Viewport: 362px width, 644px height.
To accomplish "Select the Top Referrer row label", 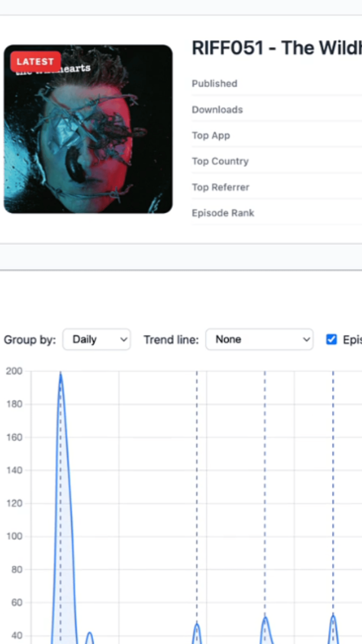I will pos(221,187).
